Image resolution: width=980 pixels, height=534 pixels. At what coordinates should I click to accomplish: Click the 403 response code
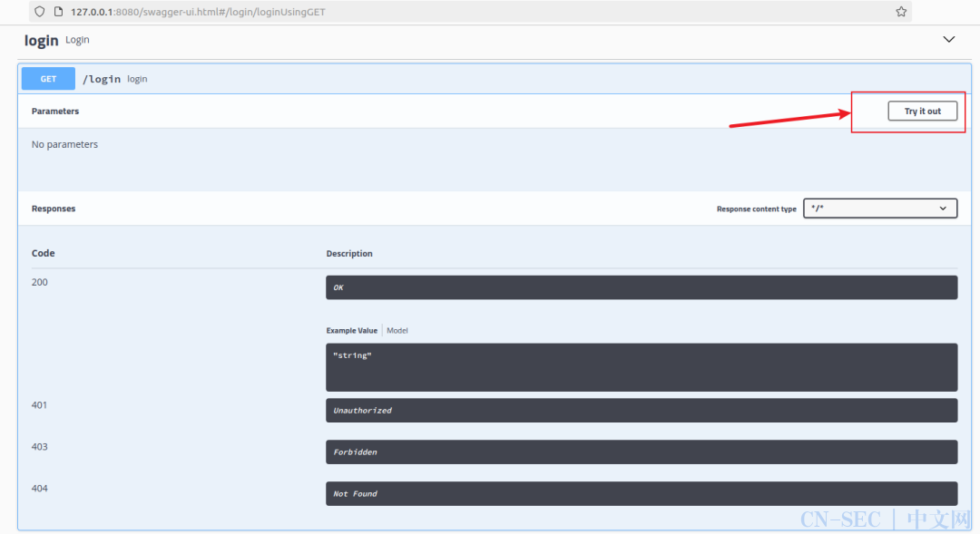(39, 447)
